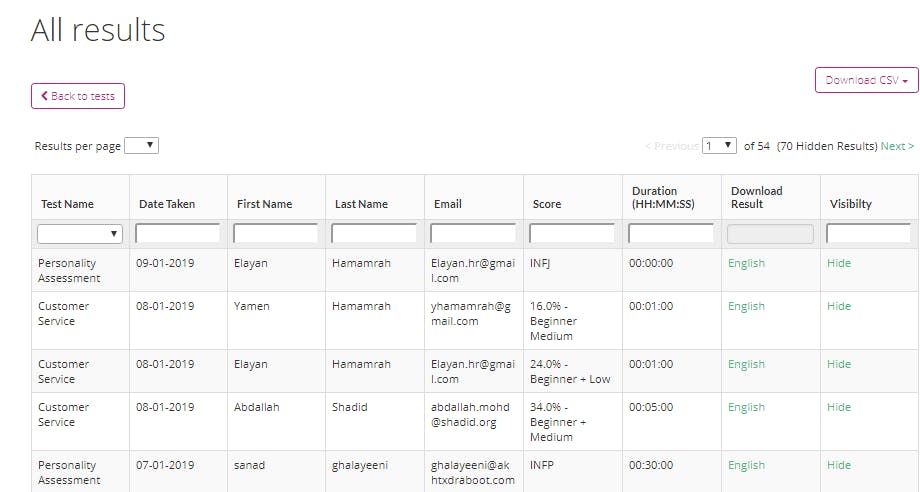Click the Visibility filter field
Screen dimensions: 920x492
point(868,234)
